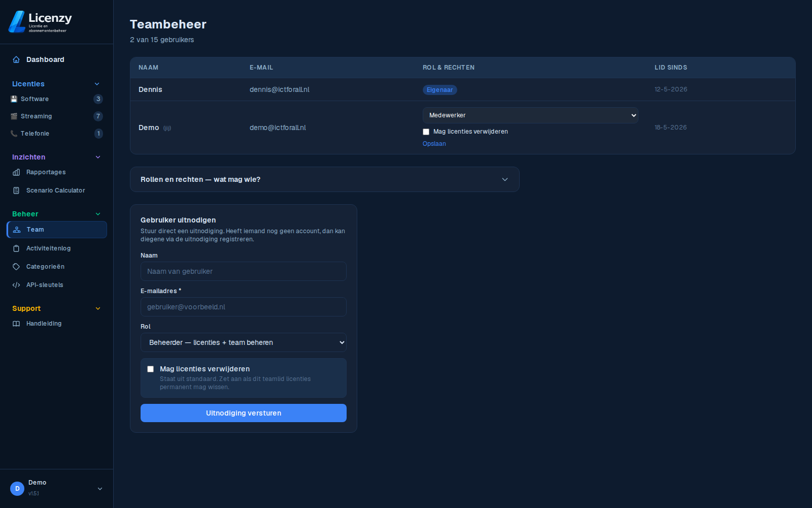Open the Medewerker role dropdown for Demo
This screenshot has width=812, height=508.
tap(530, 115)
